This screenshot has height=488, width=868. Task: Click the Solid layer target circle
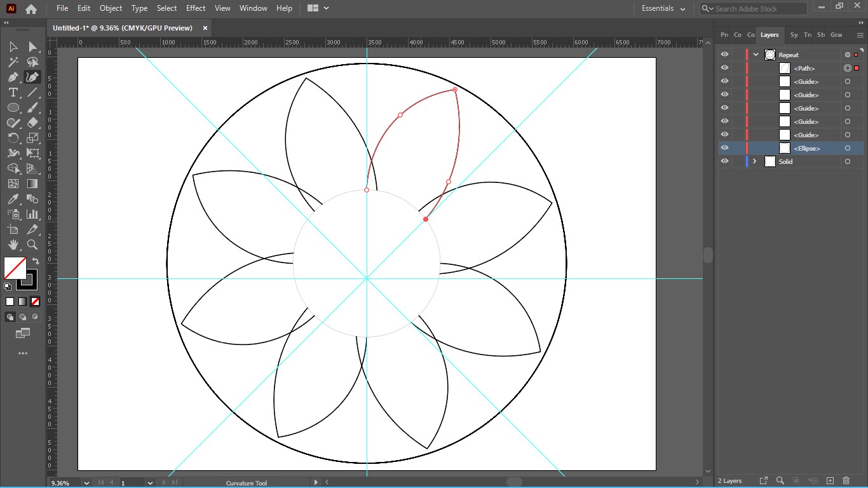click(848, 161)
